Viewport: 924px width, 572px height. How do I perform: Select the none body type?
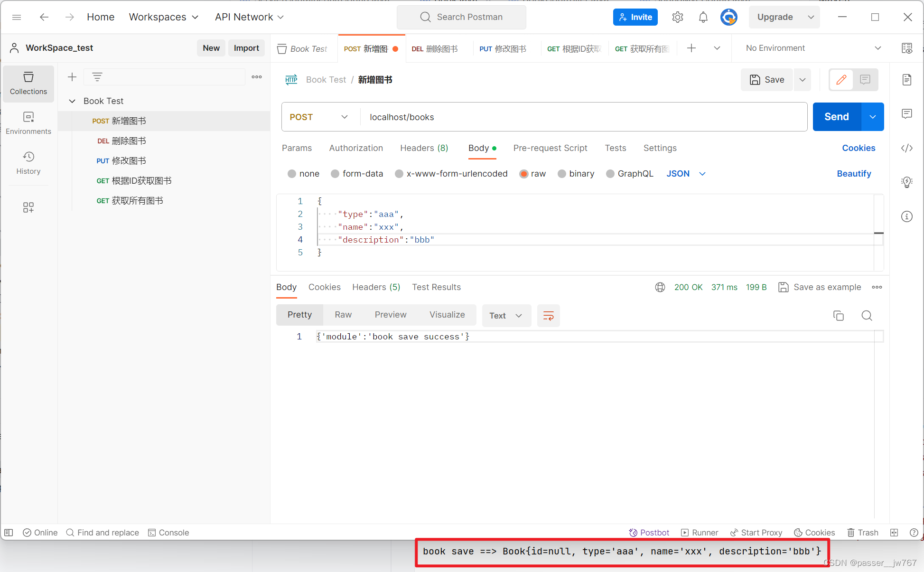(292, 174)
